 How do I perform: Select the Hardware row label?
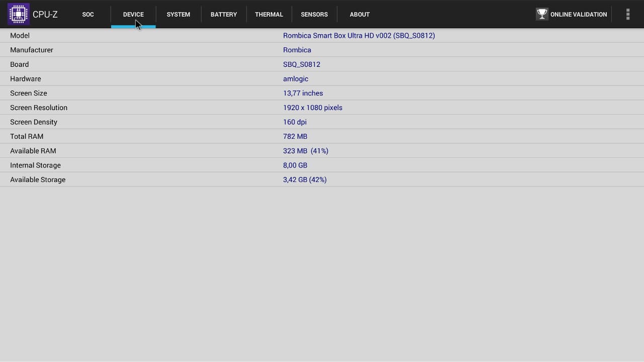point(26,79)
